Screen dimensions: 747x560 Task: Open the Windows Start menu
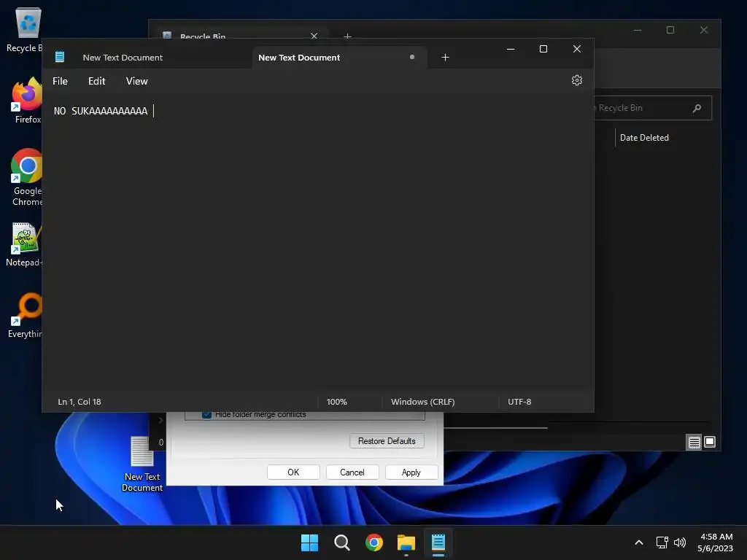pyautogui.click(x=309, y=542)
